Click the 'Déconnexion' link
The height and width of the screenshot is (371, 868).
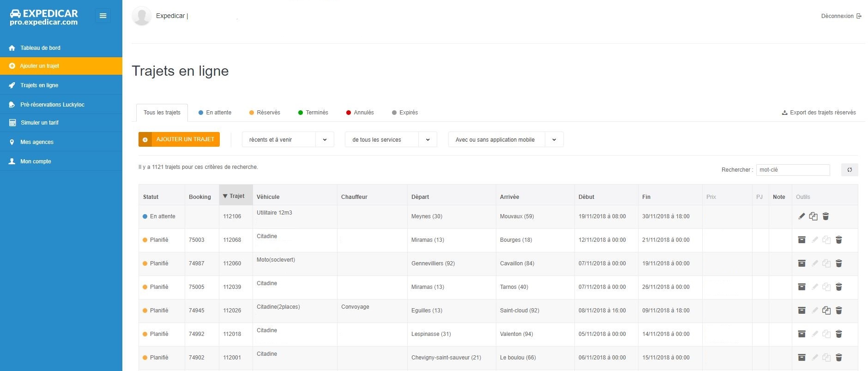[x=841, y=16]
